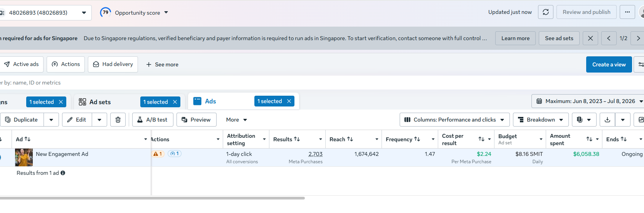
Task: Click the Preview button
Action: [x=196, y=120]
